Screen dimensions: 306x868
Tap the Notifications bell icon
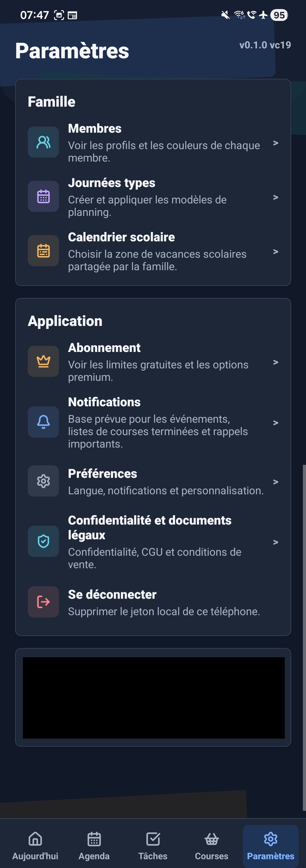[43, 422]
